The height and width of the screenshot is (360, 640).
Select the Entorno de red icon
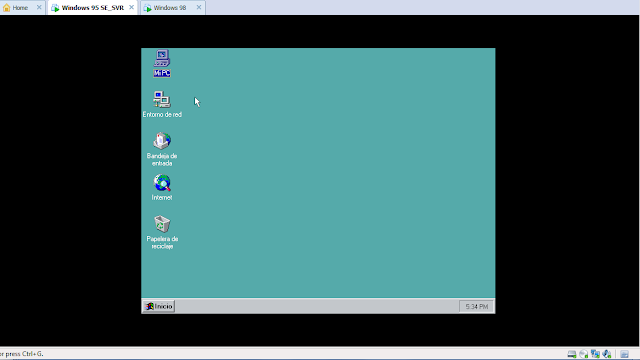[162, 104]
